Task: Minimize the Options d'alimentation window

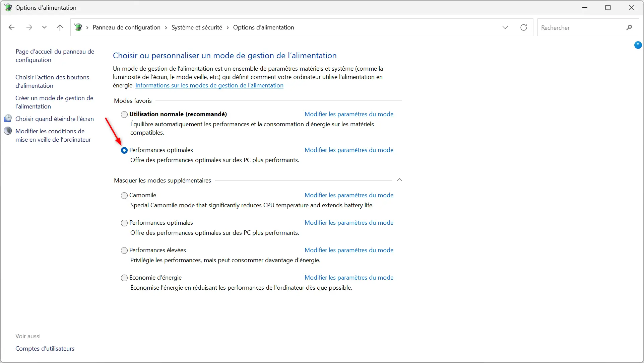Action: coord(585,7)
